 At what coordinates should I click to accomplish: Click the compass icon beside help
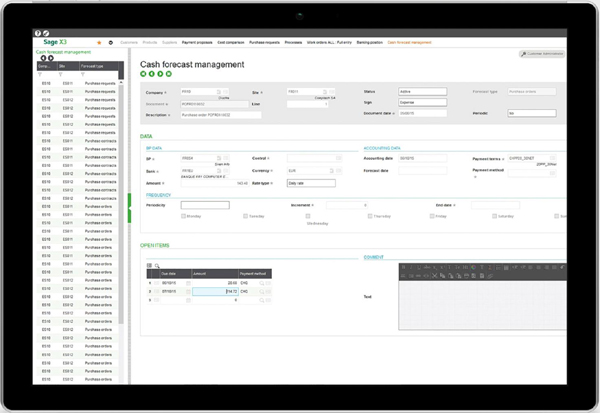pyautogui.click(x=46, y=33)
